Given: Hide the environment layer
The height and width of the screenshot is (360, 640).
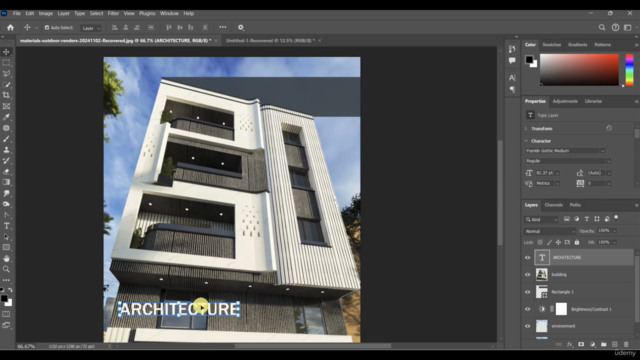Looking at the screenshot, I should [527, 326].
